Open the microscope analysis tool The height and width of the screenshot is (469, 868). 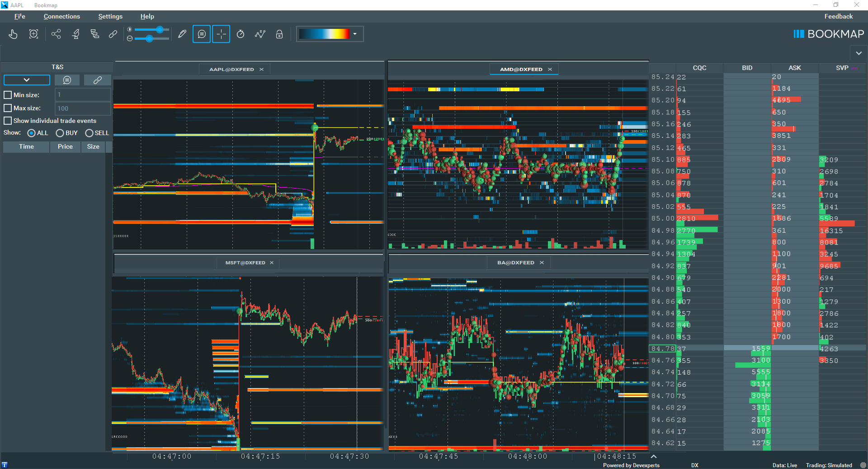75,34
